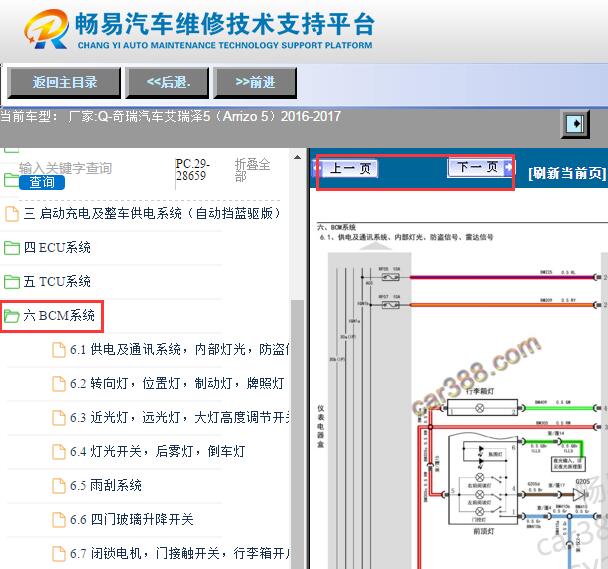Go back with the <<后退 button
The width and height of the screenshot is (608, 569).
coord(168,82)
